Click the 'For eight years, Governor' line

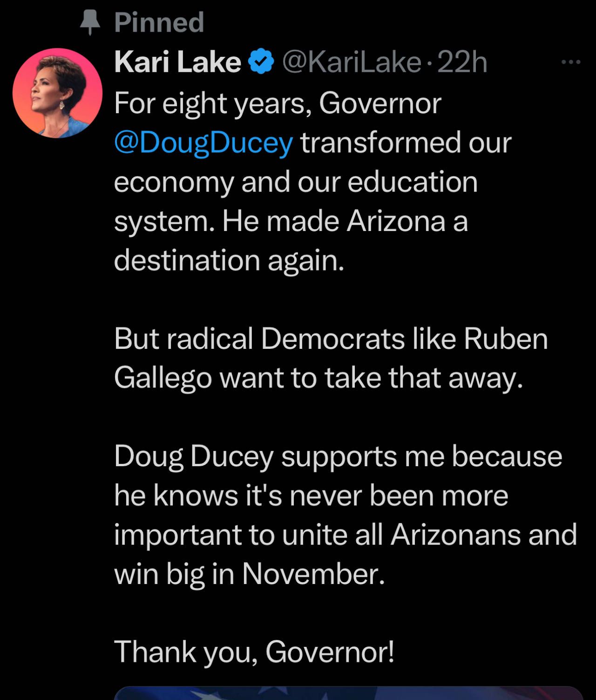coord(277,103)
